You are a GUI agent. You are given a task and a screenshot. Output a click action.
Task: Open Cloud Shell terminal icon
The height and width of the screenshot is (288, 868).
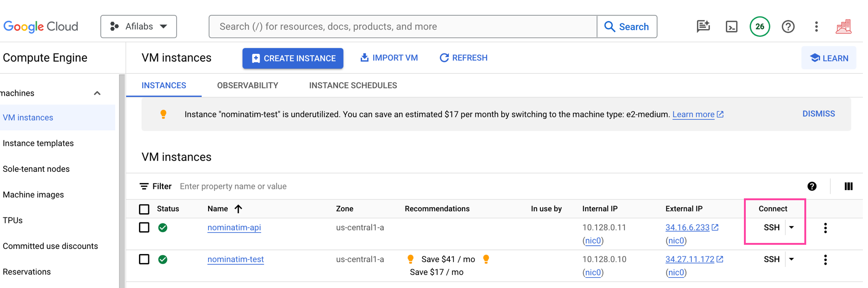(x=731, y=27)
